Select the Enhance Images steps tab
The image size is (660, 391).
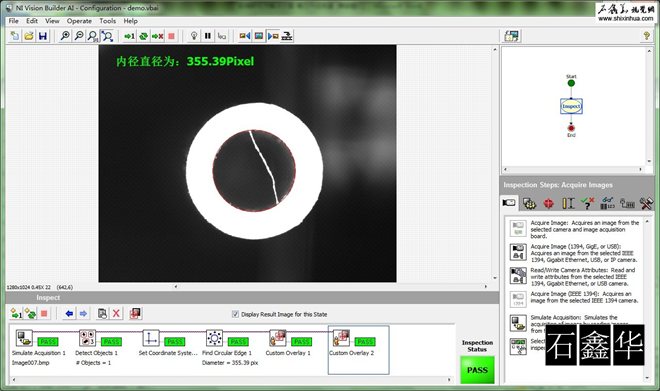point(529,204)
